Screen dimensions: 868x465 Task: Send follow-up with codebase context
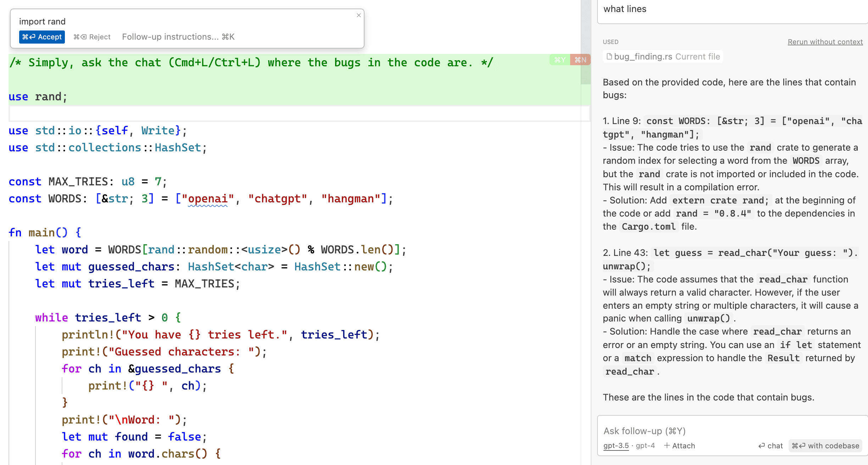[x=825, y=446]
